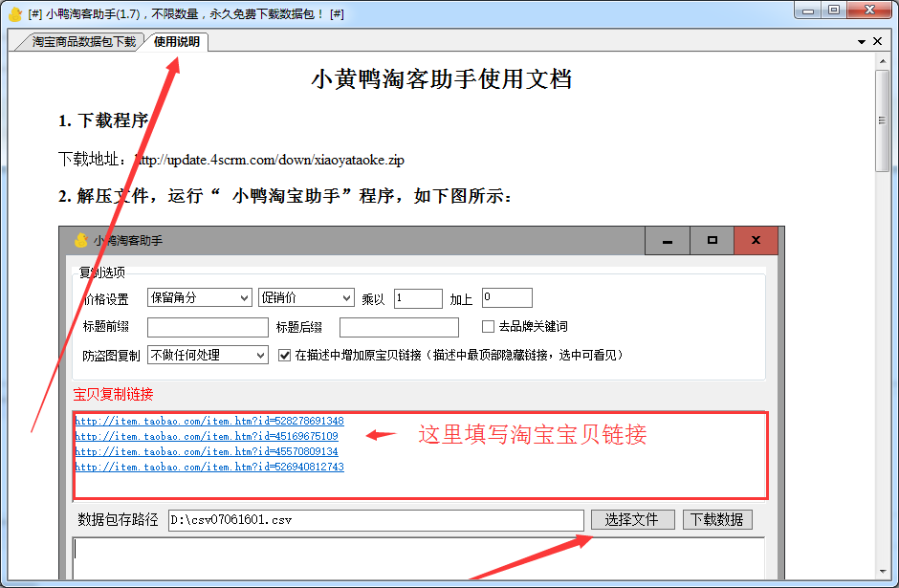Screen dimensions: 899x588
Task: Open the taobao link with id=526940812743
Action: click(x=209, y=468)
